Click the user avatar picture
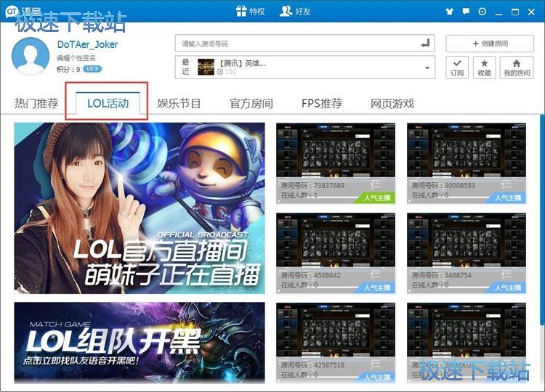The width and height of the screenshot is (545, 392). click(31, 56)
